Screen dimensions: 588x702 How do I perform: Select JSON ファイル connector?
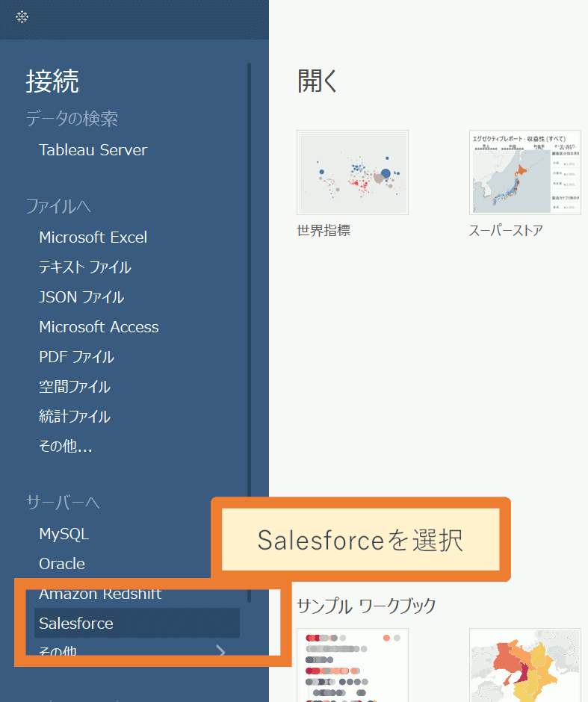pyautogui.click(x=81, y=297)
